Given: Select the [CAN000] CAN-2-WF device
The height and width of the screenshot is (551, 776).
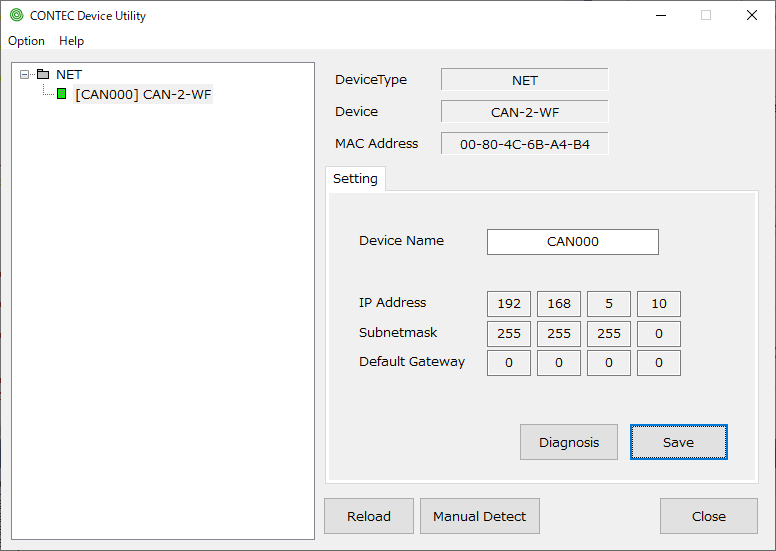Looking at the screenshot, I should (143, 95).
